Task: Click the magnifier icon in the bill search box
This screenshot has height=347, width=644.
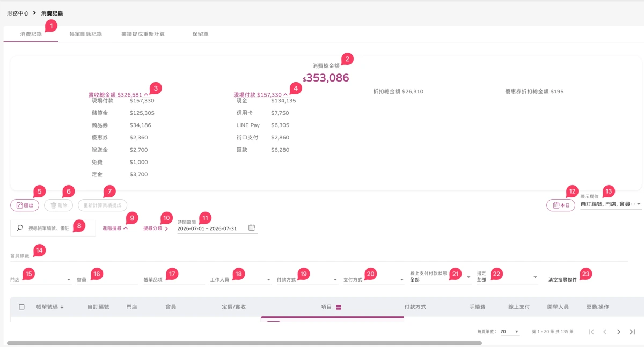Action: click(x=20, y=228)
